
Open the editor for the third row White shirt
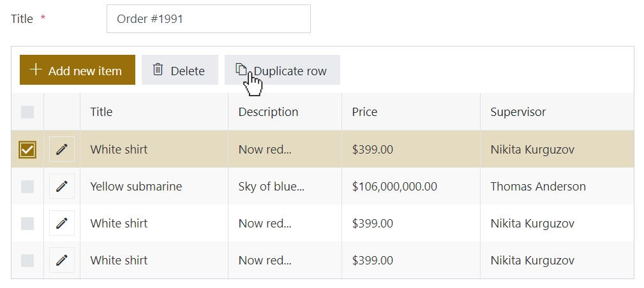[62, 223]
